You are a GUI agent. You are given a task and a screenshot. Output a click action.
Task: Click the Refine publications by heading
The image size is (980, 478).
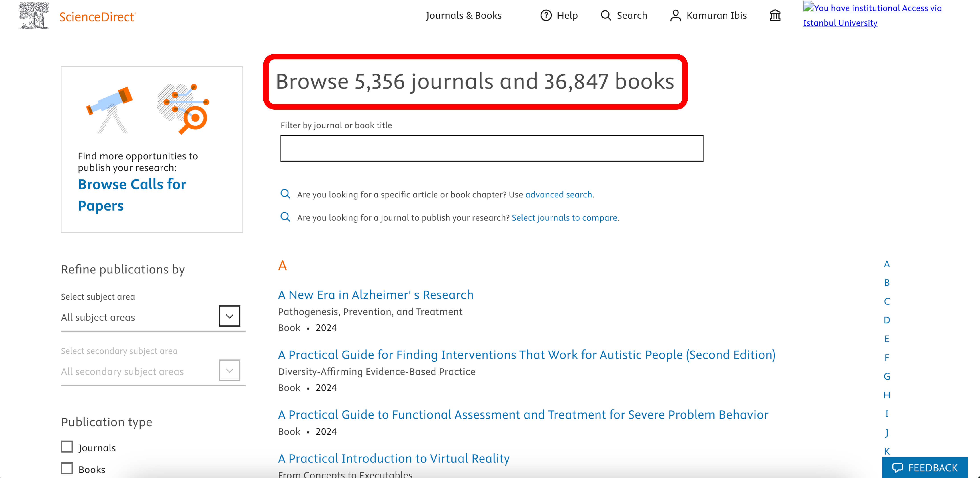pos(123,269)
